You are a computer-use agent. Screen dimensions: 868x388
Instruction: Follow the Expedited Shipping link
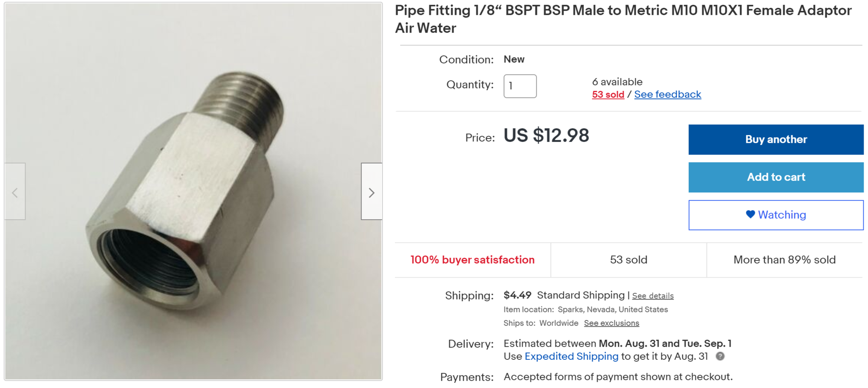571,356
